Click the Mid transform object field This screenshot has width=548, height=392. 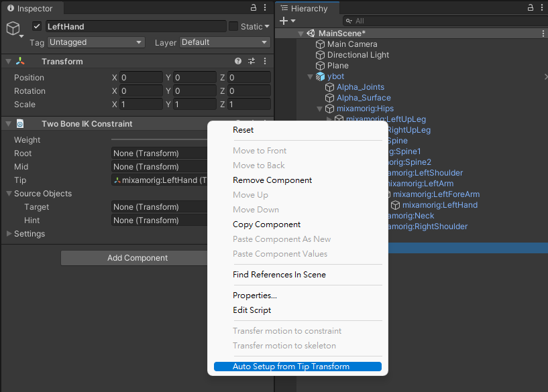click(160, 166)
